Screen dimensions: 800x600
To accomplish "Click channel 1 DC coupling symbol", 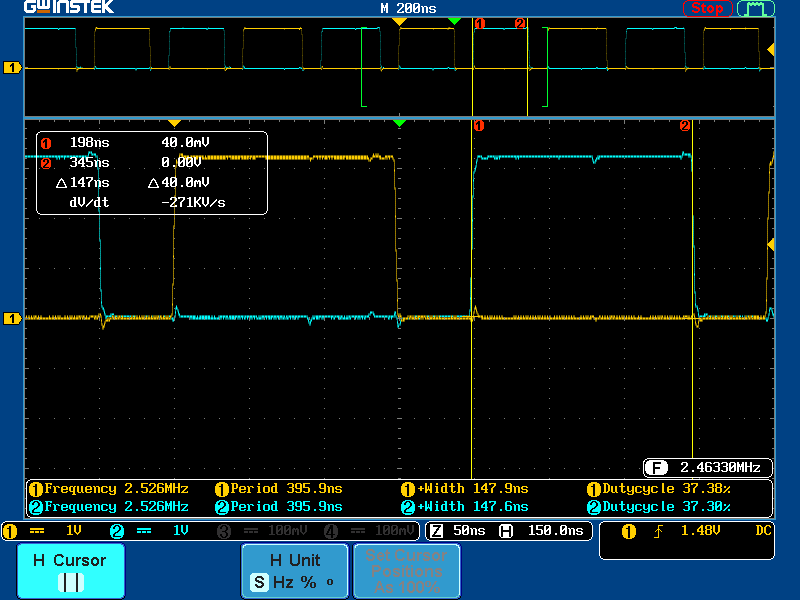I will tap(37, 531).
